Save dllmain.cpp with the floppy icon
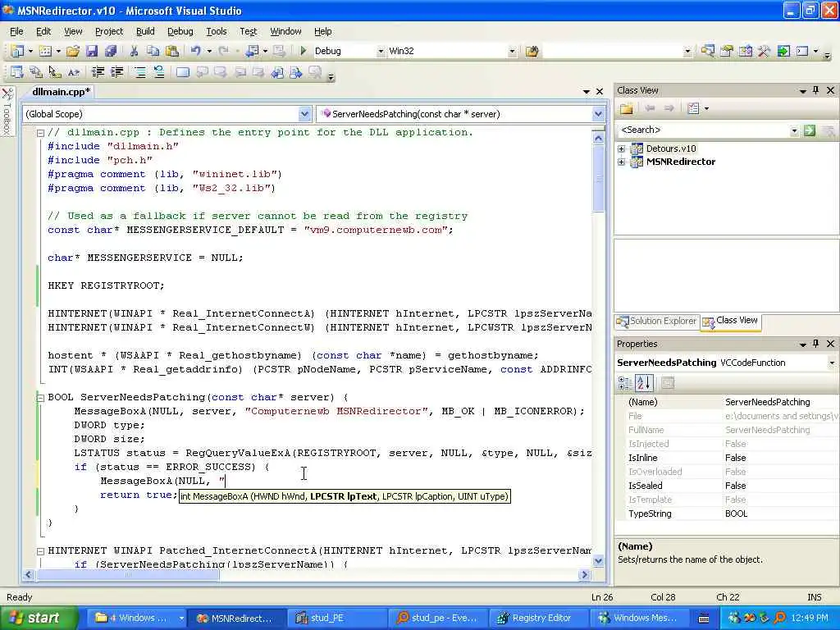 (92, 51)
